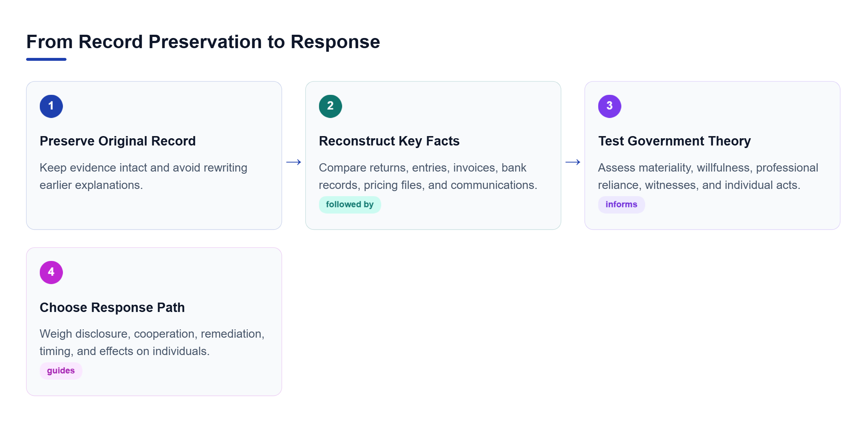
Task: Select the 'guides' tag
Action: coord(61,371)
